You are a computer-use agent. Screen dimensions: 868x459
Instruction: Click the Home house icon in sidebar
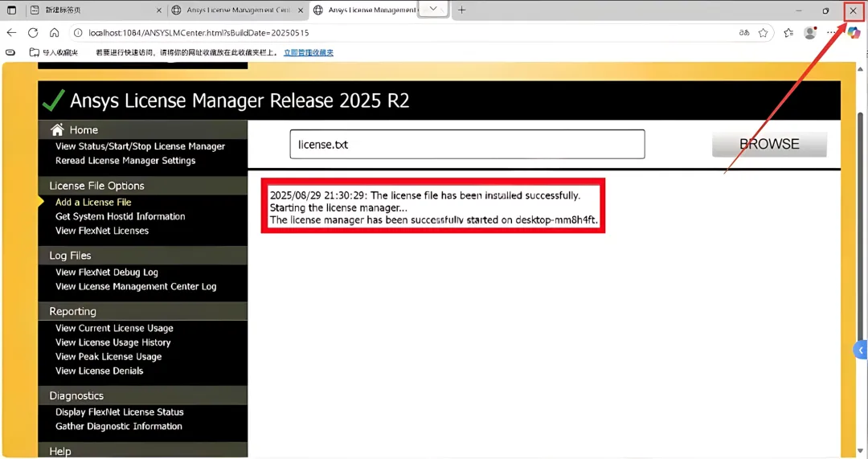57,129
